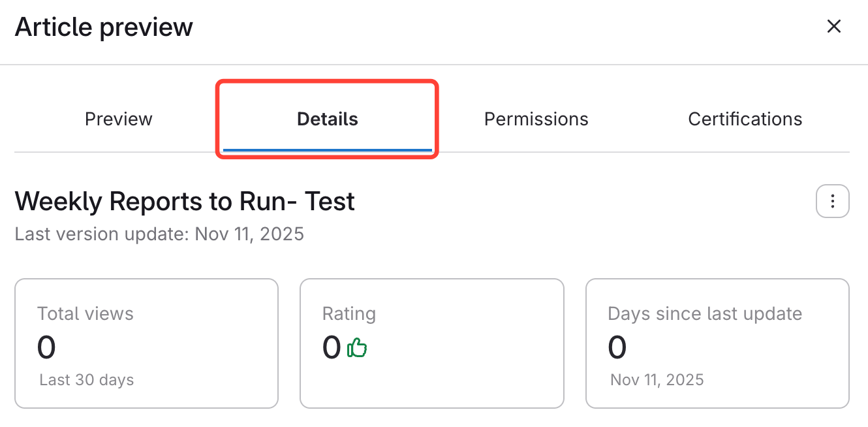This screenshot has height=427, width=868.
Task: Open the three-dot more options menu
Action: (832, 201)
